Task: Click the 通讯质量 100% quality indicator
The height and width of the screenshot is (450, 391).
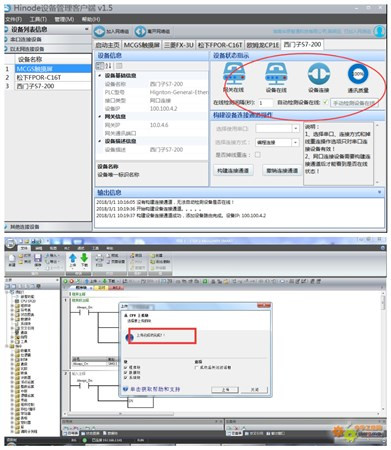Action: coord(358,74)
